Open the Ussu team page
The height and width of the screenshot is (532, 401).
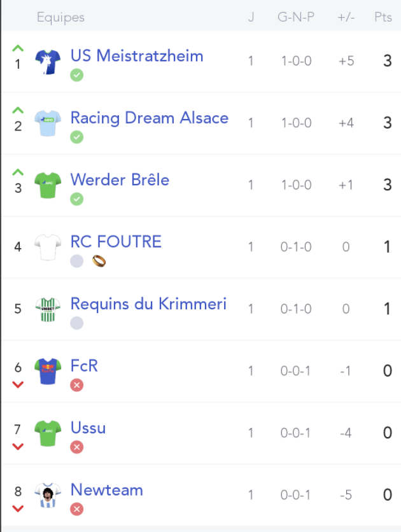(x=88, y=428)
